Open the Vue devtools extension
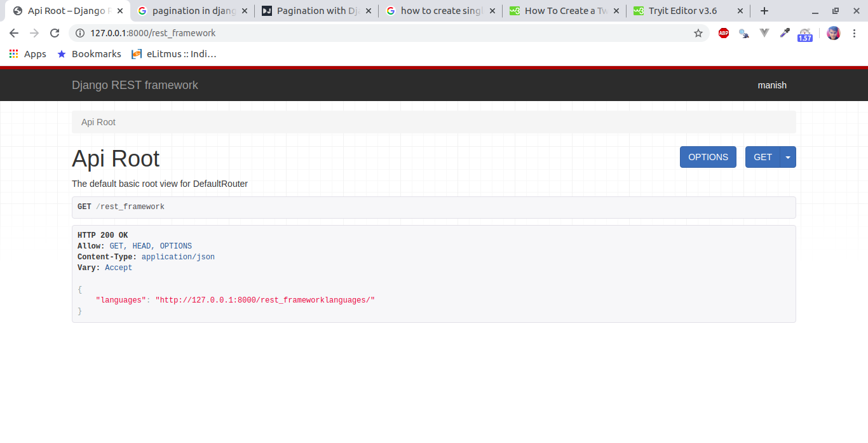 pyautogui.click(x=764, y=33)
